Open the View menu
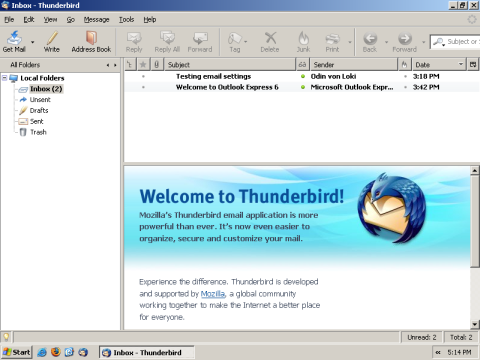This screenshot has width=480, height=360. [50, 20]
